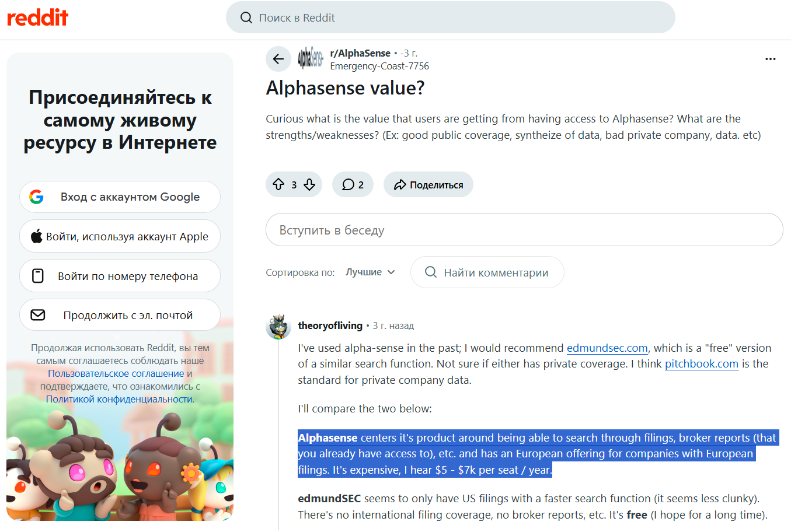791x532 pixels.
Task: Click the Найти комментарии search box
Action: point(487,272)
